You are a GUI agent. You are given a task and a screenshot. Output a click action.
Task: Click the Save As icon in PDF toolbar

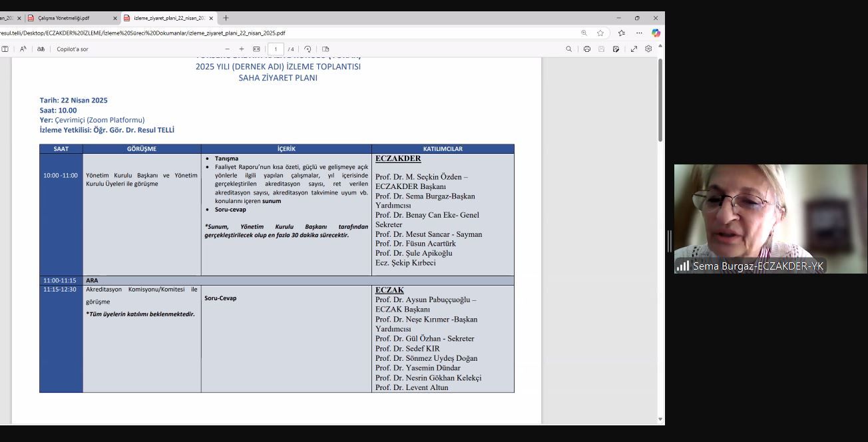pos(616,49)
